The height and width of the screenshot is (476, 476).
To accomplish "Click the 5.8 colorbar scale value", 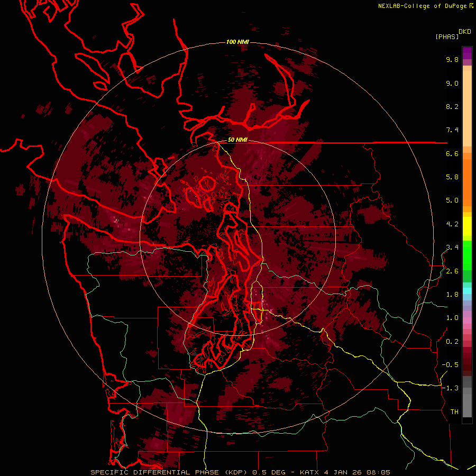I will (x=452, y=177).
